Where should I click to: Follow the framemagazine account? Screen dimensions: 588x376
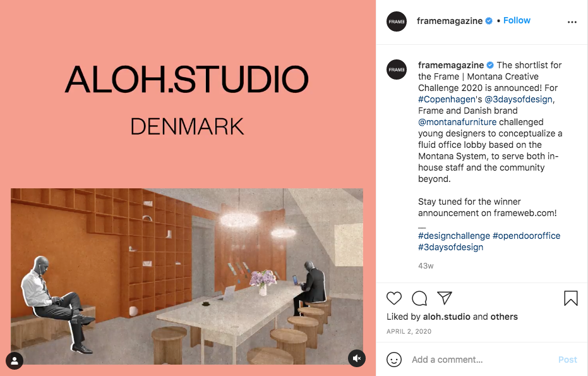pyautogui.click(x=517, y=21)
